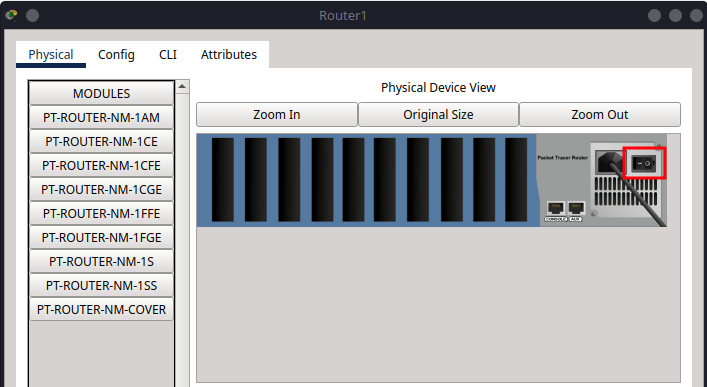Image resolution: width=707 pixels, height=387 pixels.
Task: Select the PT-ROUTER-NM-1CGE module
Action: (101, 189)
